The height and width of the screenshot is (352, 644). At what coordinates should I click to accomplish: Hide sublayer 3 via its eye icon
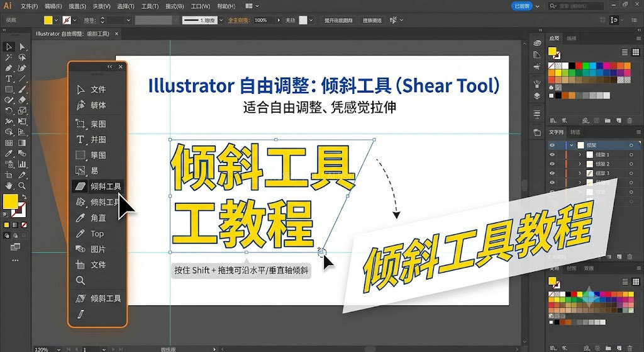coord(552,173)
